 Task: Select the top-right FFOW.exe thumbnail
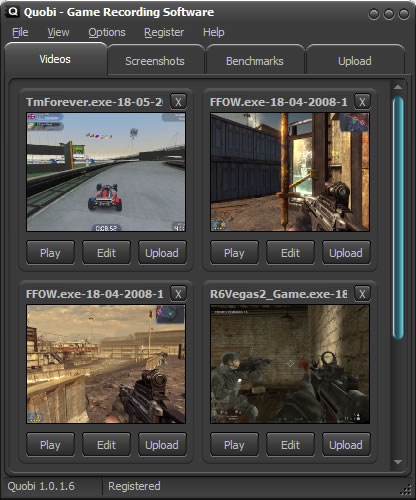[290, 172]
